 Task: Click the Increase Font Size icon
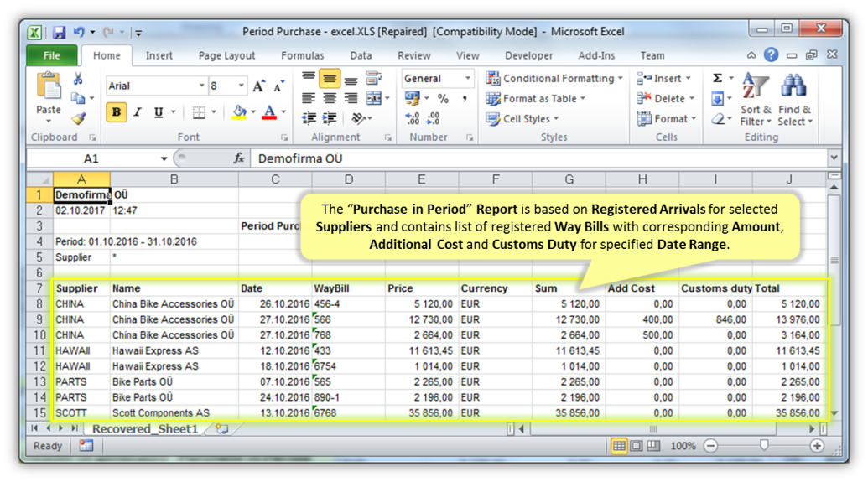click(258, 86)
